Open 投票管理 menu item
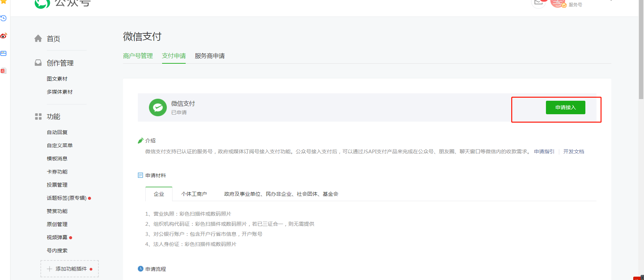 [x=57, y=185]
